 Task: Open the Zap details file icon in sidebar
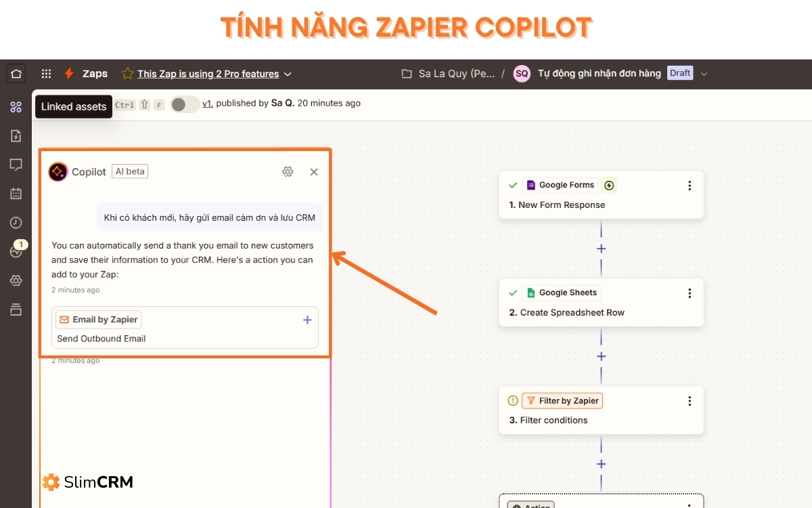[16, 135]
